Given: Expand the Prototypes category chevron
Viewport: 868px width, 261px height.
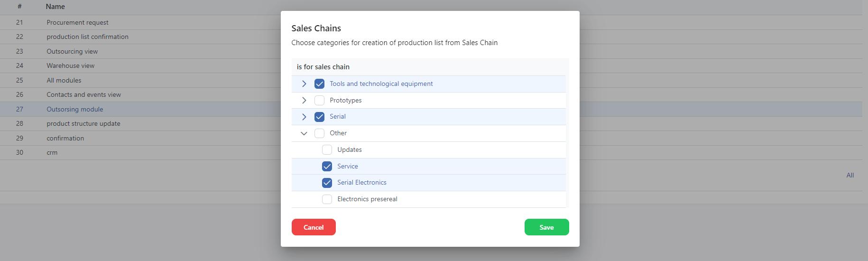Looking at the screenshot, I should [304, 101].
